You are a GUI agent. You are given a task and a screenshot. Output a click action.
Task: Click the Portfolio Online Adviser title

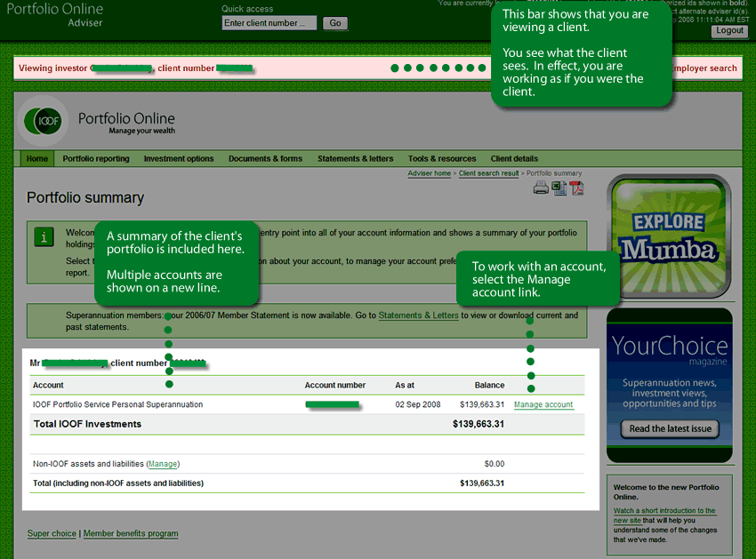point(55,15)
